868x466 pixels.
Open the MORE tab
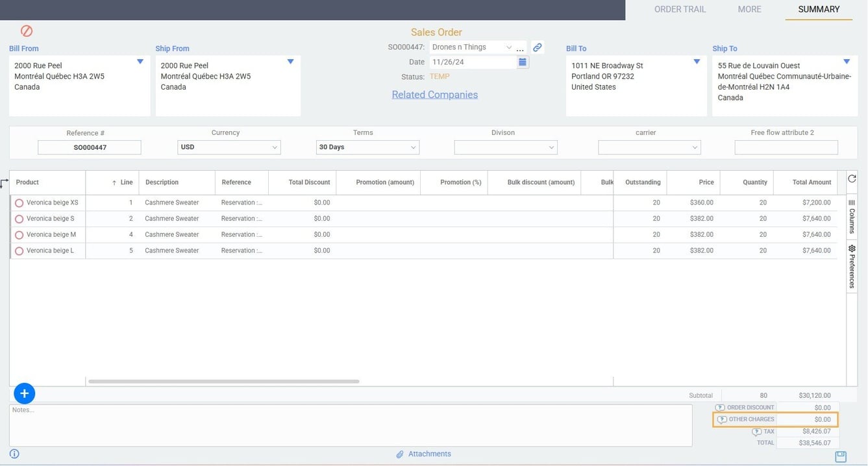(749, 9)
